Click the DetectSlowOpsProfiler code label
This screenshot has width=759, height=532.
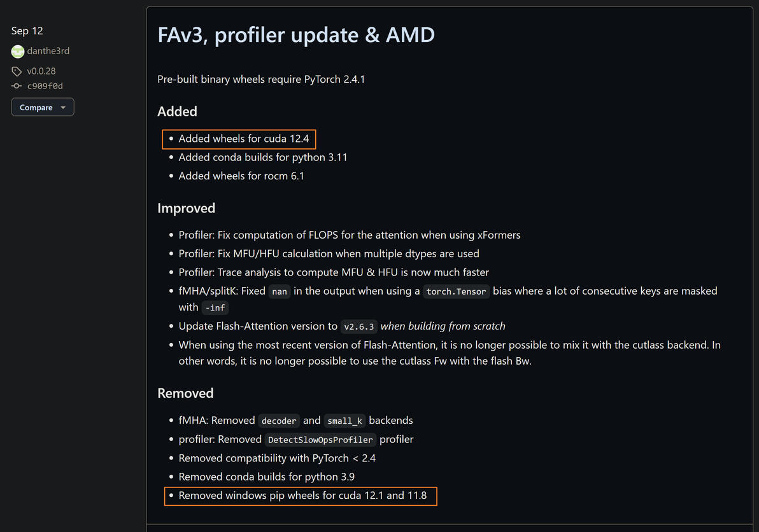coord(320,440)
